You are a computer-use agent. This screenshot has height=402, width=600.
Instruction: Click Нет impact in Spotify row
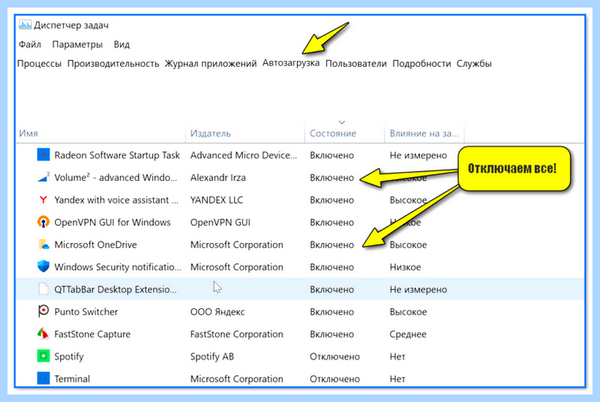click(397, 356)
